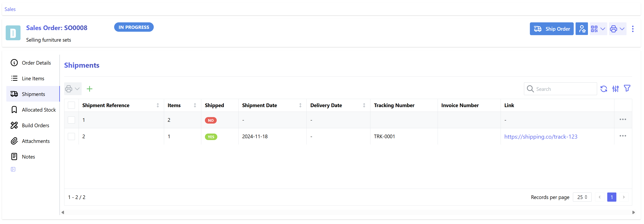Expand the printer dropdown in the top toolbar
This screenshot has height=224, width=644.
618,29
